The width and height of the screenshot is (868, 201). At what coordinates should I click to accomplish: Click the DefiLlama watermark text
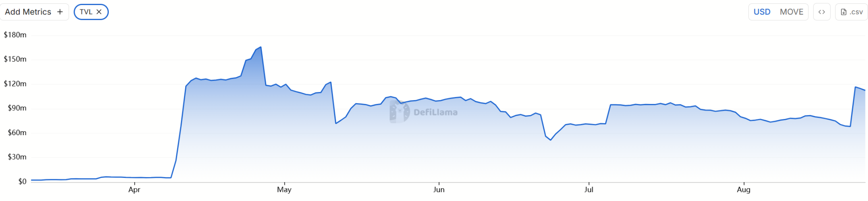click(436, 112)
